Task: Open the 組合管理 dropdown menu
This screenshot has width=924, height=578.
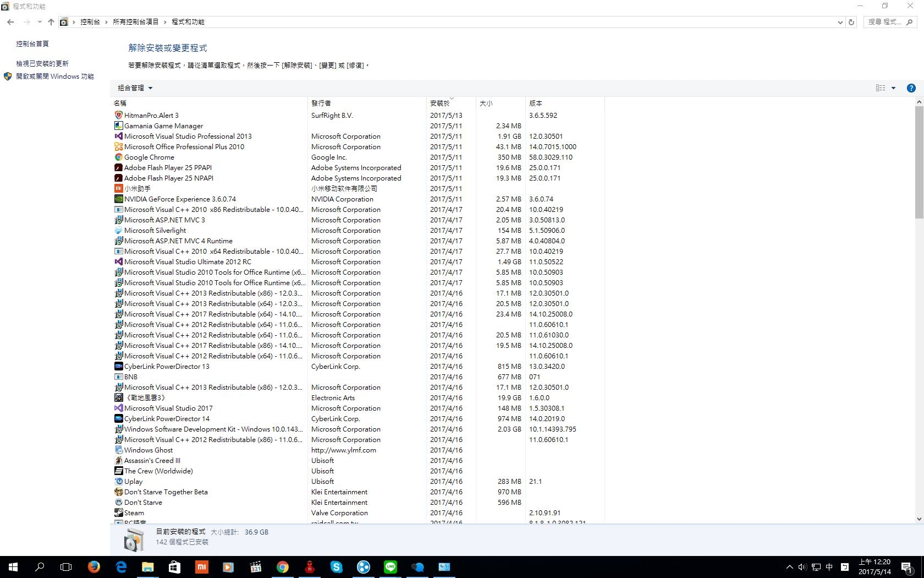Action: [135, 88]
